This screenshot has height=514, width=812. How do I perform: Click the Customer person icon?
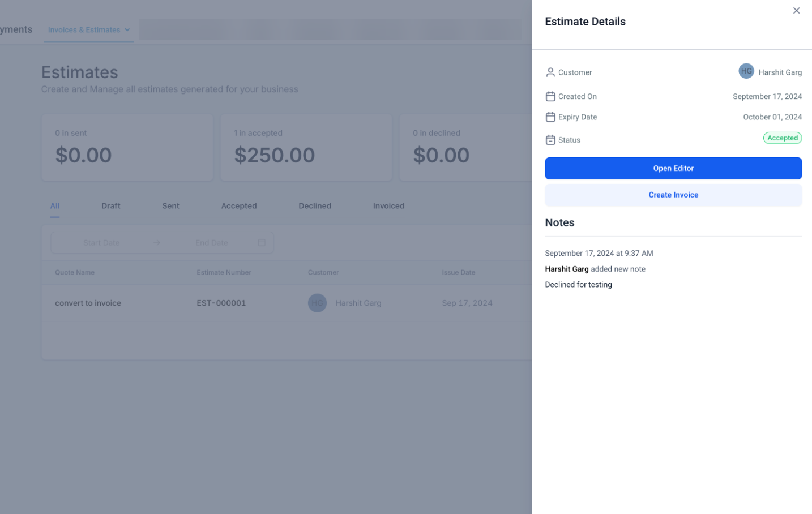click(550, 72)
